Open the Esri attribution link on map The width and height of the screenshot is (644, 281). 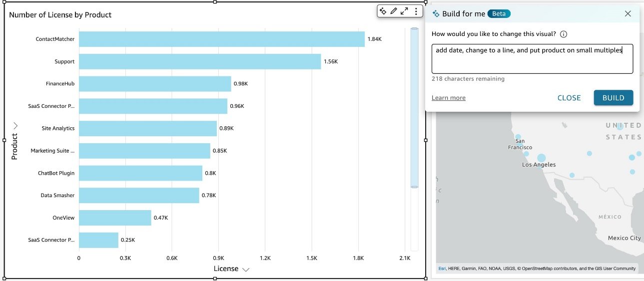(x=442, y=269)
